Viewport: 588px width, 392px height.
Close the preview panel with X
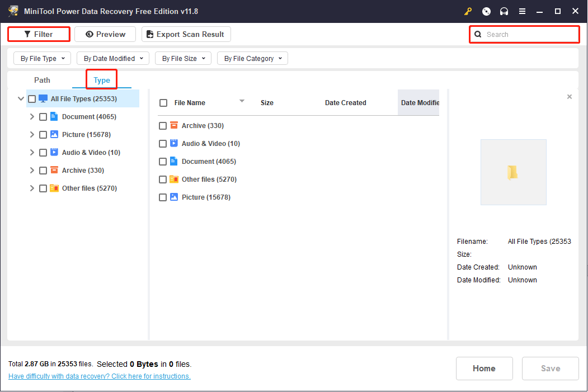(x=569, y=97)
